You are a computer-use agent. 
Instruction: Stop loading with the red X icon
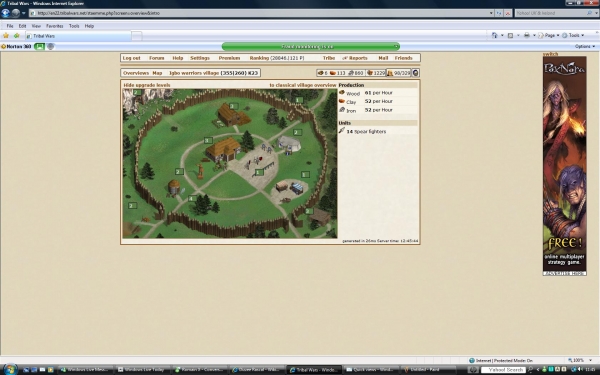(x=508, y=13)
